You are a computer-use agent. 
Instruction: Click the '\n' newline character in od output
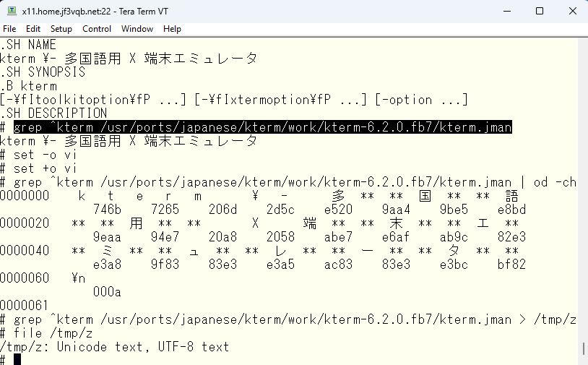[x=78, y=278]
